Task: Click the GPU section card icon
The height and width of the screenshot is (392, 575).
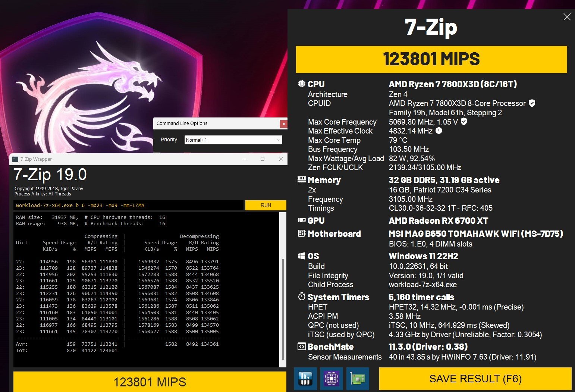Action: tap(302, 220)
